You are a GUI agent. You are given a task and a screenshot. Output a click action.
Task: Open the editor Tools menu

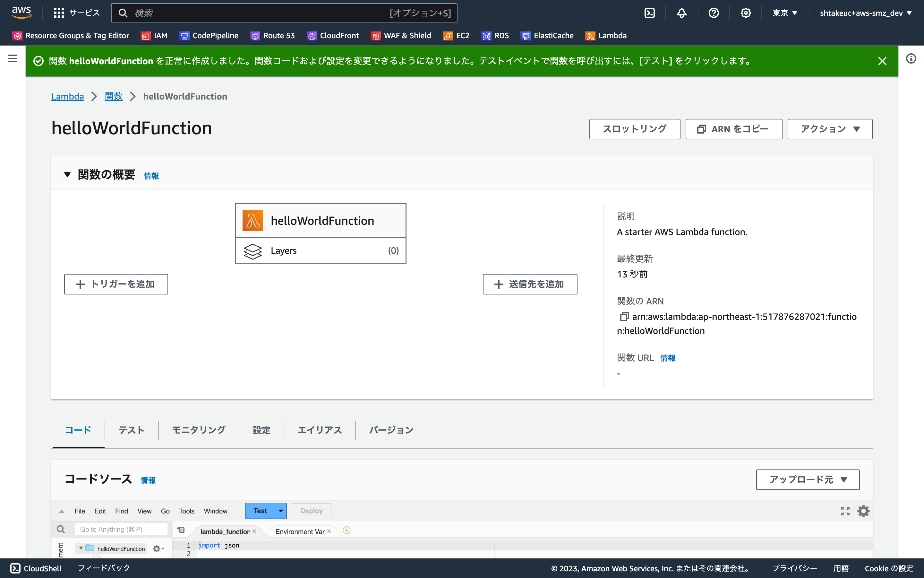[187, 511]
